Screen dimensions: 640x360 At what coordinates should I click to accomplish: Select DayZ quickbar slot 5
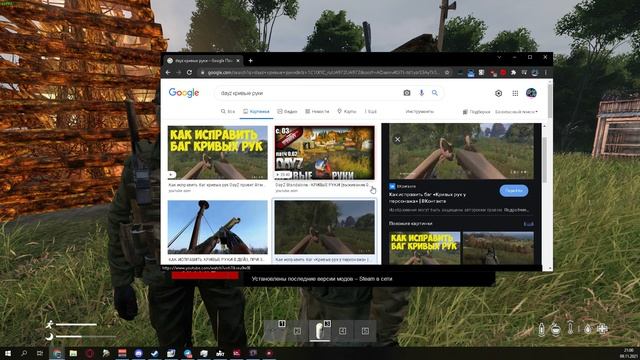click(365, 331)
